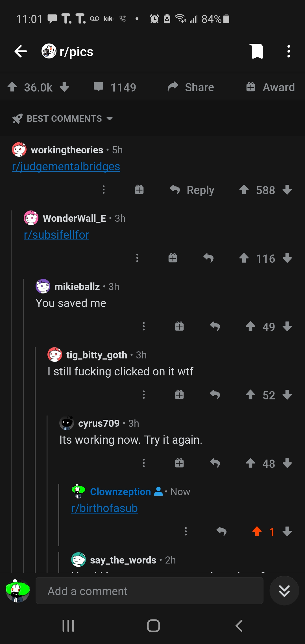Tap the Add a comment field
This screenshot has height=644, width=305.
149,591
